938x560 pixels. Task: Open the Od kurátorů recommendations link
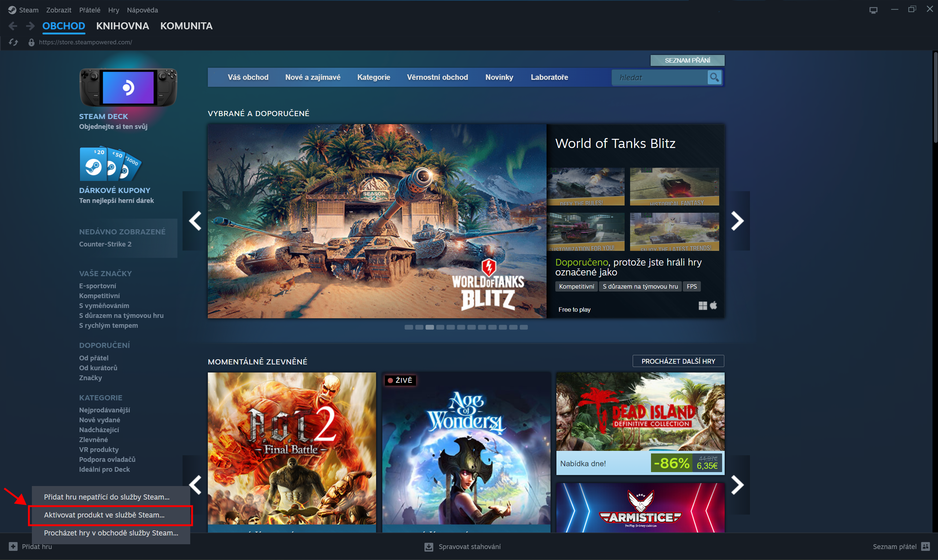(98, 368)
